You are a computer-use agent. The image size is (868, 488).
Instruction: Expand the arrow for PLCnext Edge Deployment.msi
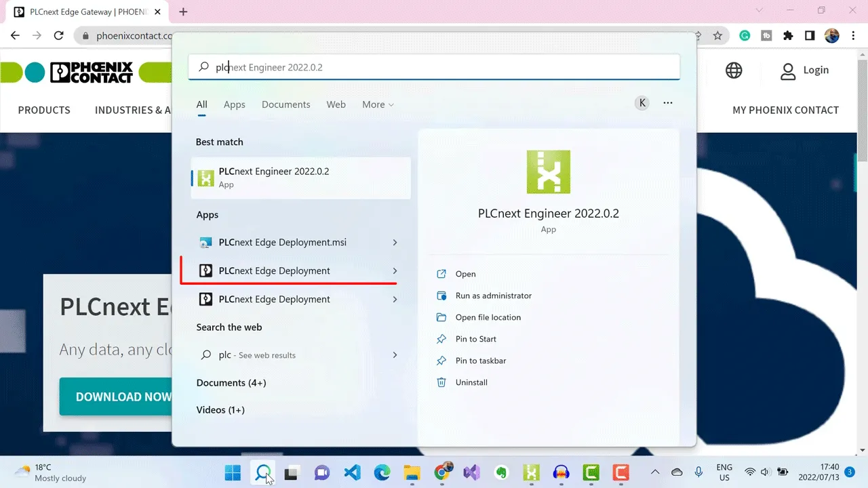(x=395, y=242)
